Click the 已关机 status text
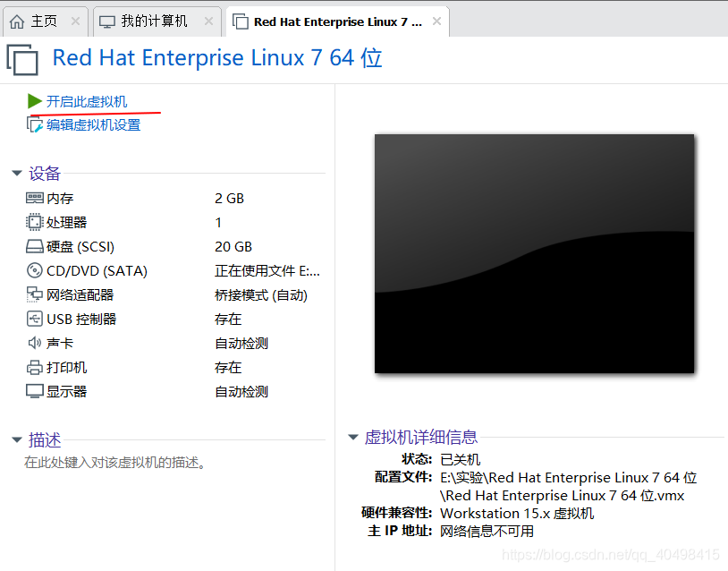This screenshot has width=728, height=571. (x=460, y=459)
